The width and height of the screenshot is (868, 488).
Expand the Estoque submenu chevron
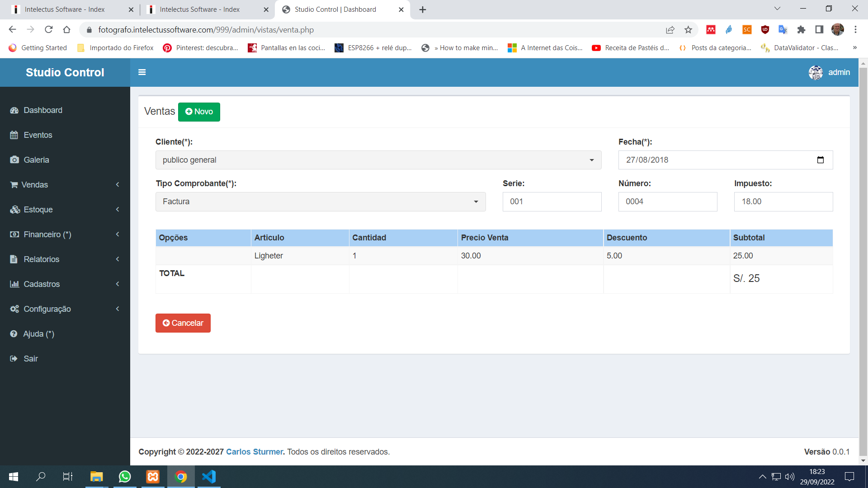click(118, 210)
